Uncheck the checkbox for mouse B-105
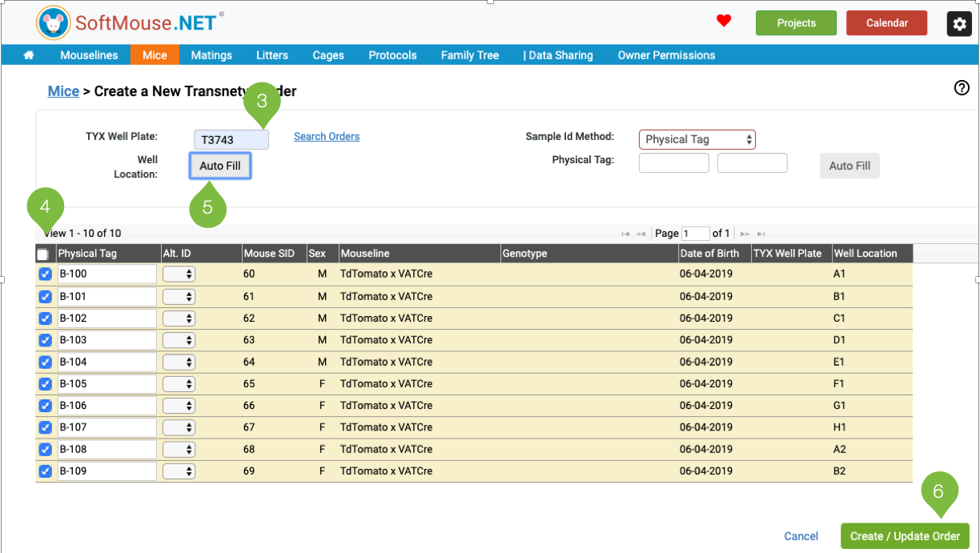The height and width of the screenshot is (553, 980). coord(46,384)
